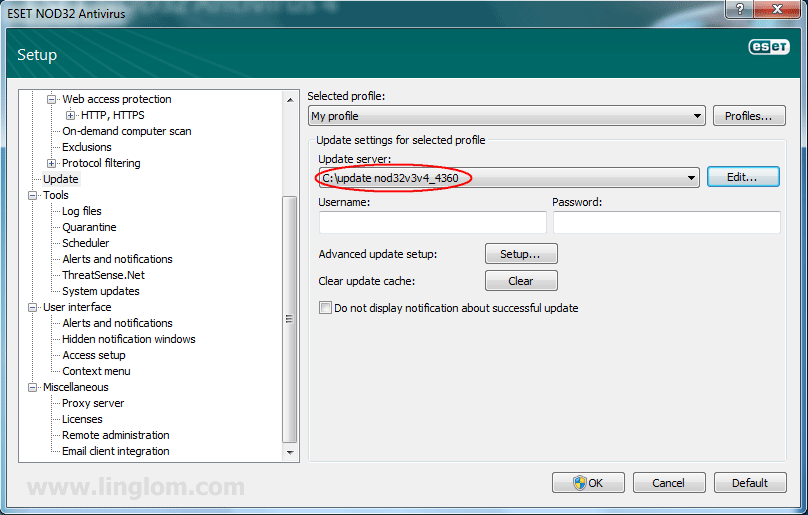Enable 'Do not display notification about successful update'
The image size is (808, 515).
[x=325, y=308]
